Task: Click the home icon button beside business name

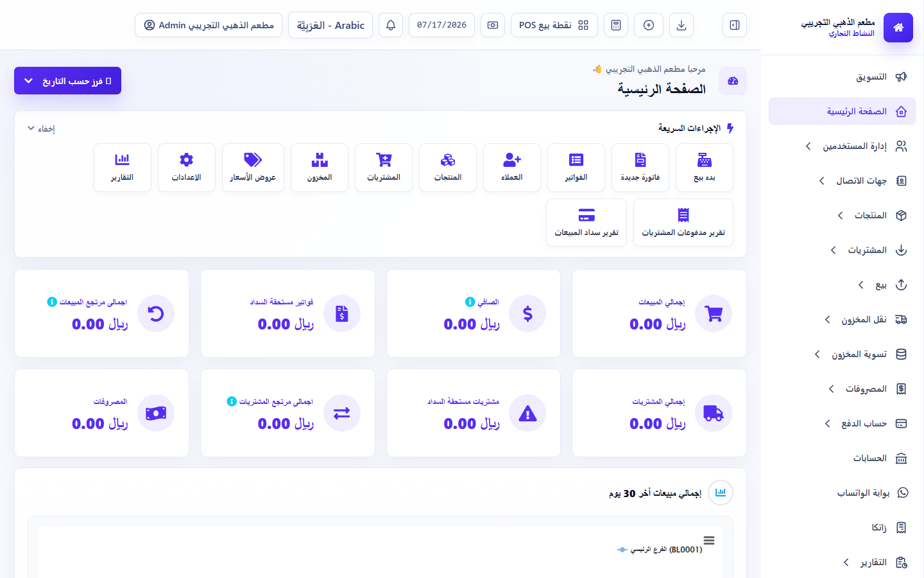Action: pos(898,27)
